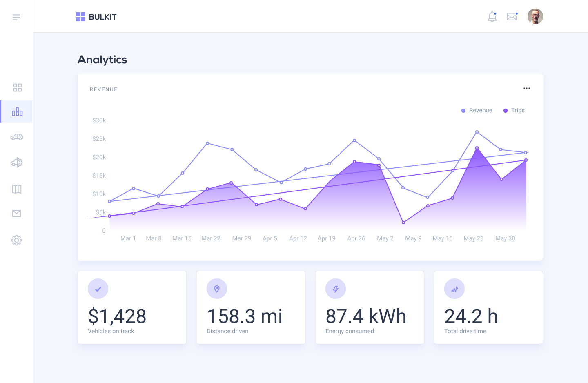The width and height of the screenshot is (588, 383).
Task: Open the settings gear in the sidebar
Action: (17, 240)
